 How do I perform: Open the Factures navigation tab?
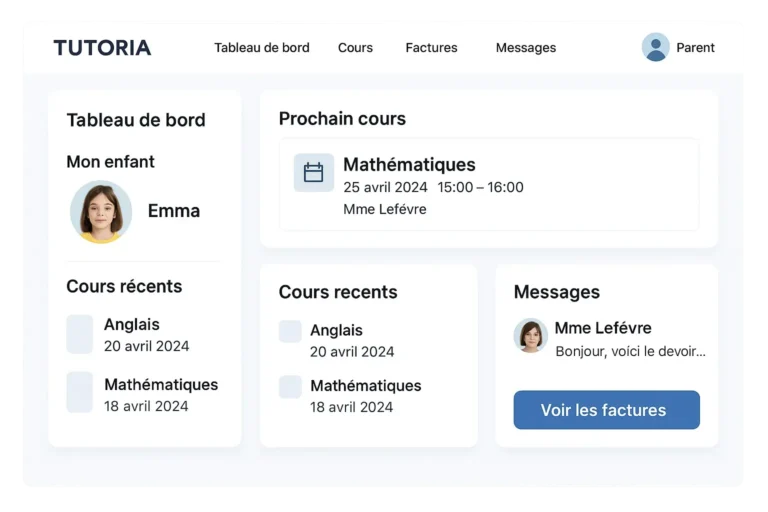[x=431, y=48]
